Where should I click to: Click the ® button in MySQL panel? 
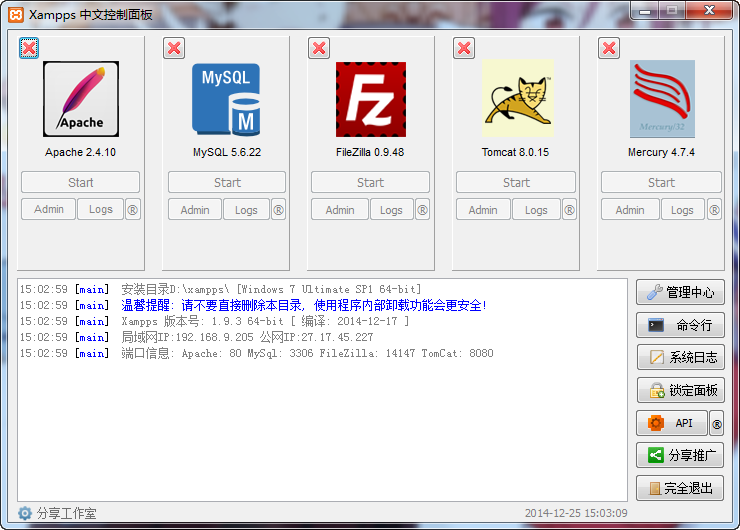[x=278, y=210]
